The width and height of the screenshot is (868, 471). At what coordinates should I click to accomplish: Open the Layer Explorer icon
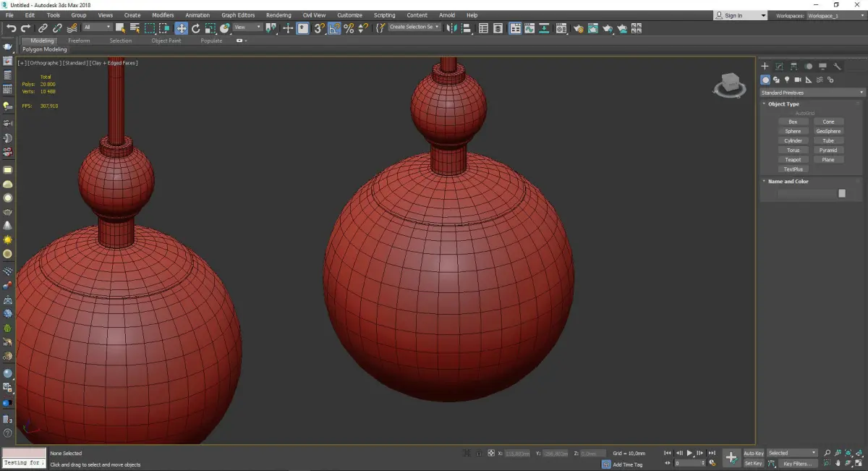pos(498,28)
